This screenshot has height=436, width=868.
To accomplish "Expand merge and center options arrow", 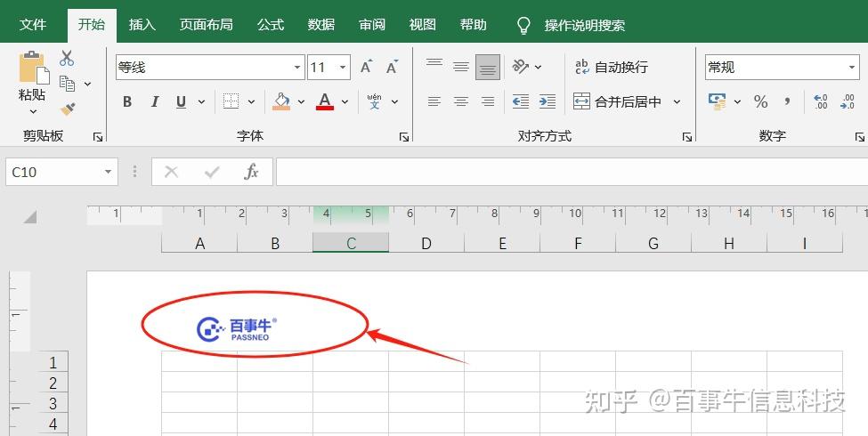I will (677, 101).
